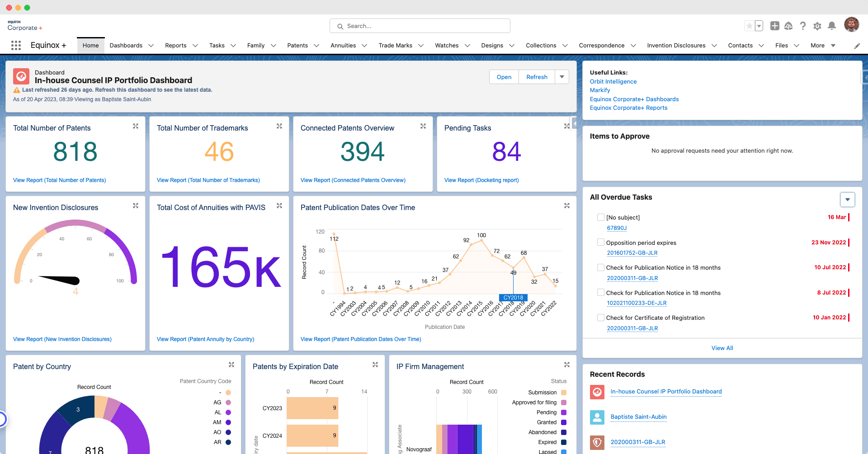This screenshot has height=454, width=868.
Task: Expand the Dashboards nav chevron
Action: coord(151,46)
